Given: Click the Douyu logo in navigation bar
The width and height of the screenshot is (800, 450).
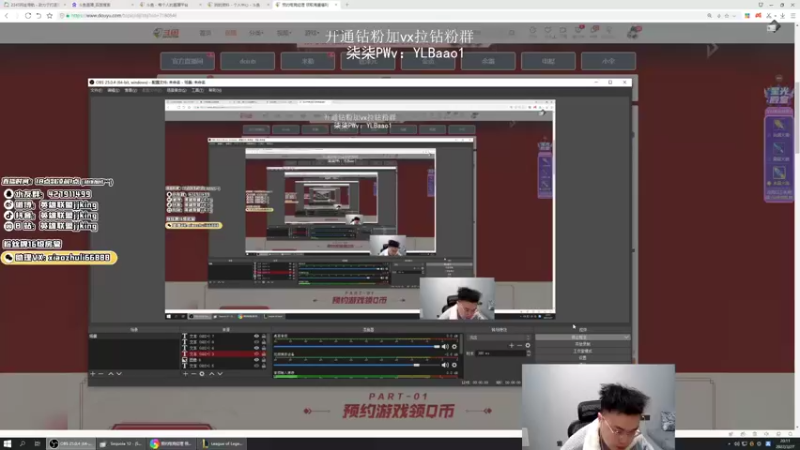Looking at the screenshot, I should [x=166, y=33].
